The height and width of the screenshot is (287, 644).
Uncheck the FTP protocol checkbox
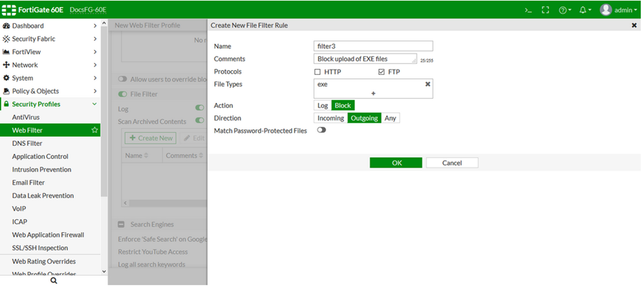(381, 72)
